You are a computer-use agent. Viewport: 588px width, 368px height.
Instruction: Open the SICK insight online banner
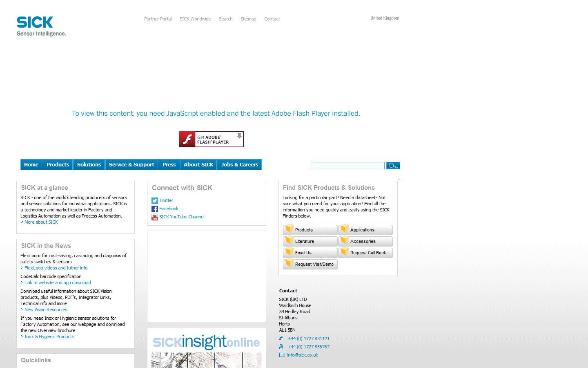206,348
